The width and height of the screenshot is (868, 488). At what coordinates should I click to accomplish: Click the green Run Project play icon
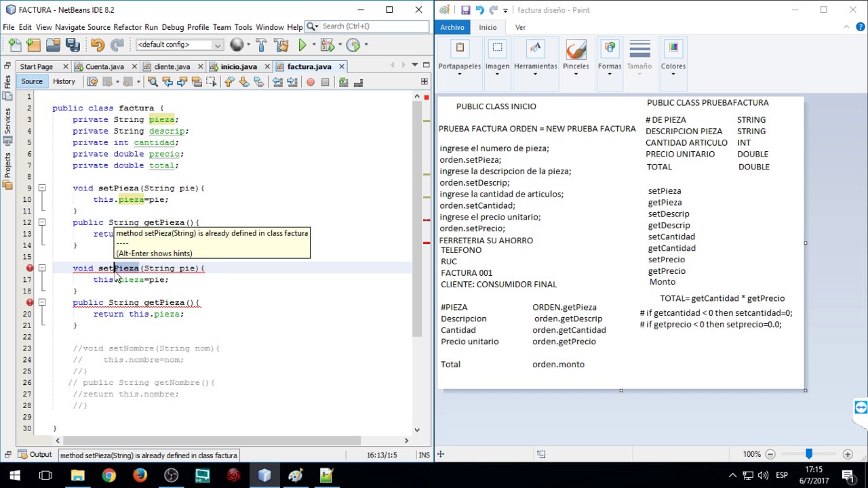click(302, 45)
